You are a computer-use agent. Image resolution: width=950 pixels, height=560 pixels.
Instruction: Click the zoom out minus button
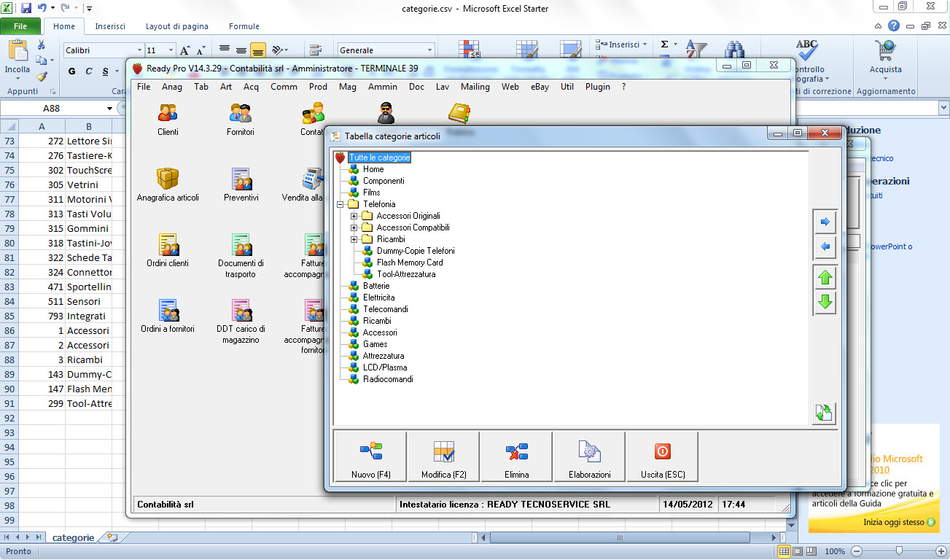857,551
